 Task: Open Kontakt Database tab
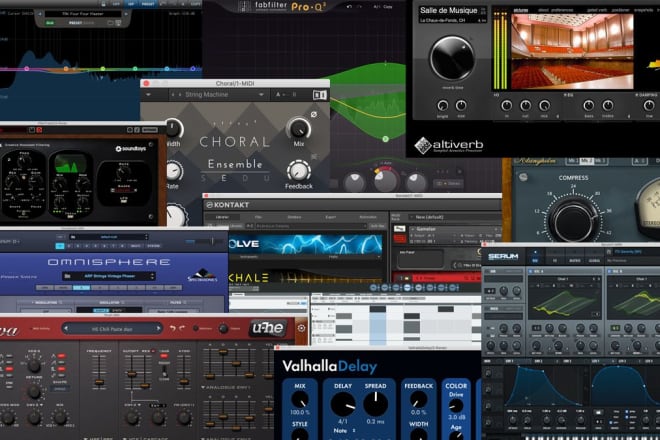[294, 217]
